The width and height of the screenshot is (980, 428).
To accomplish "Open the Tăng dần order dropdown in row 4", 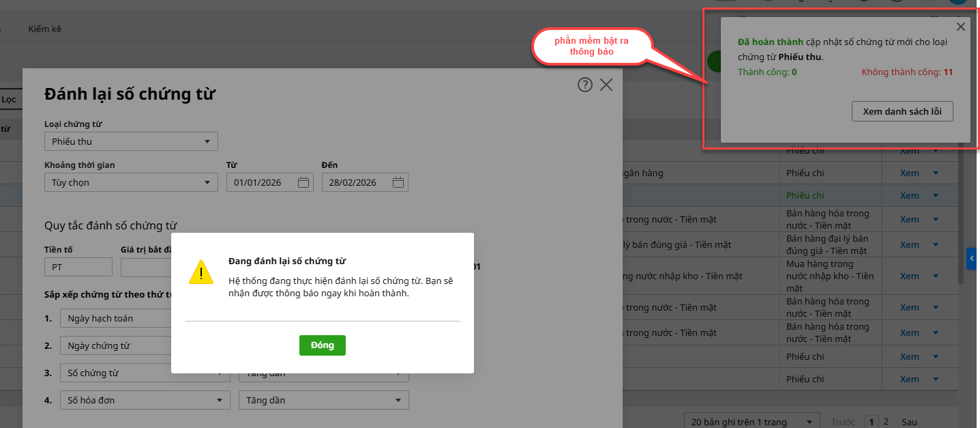I will [323, 400].
